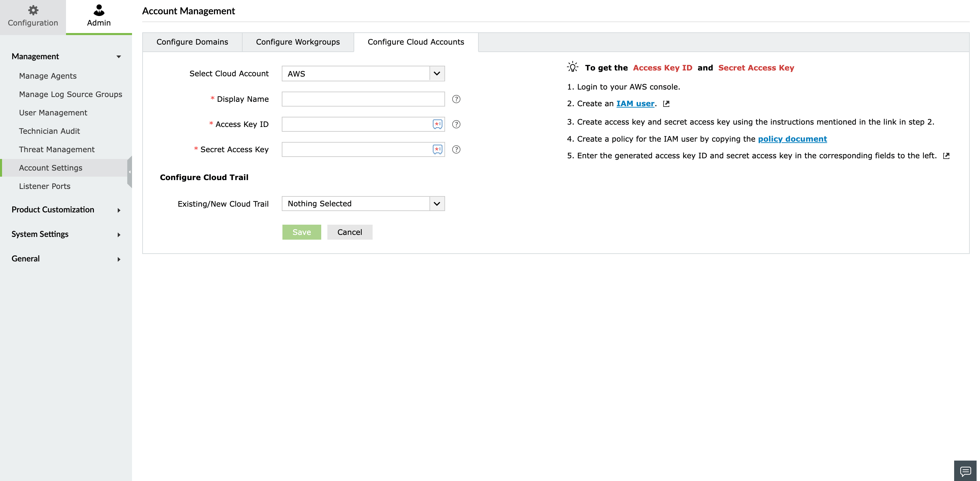Click the Admin user icon
The width and height of the screenshot is (980, 481).
tap(99, 10)
